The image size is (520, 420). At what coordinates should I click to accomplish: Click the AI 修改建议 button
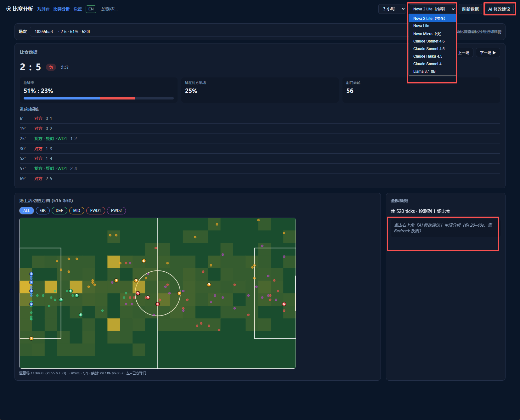(x=499, y=9)
